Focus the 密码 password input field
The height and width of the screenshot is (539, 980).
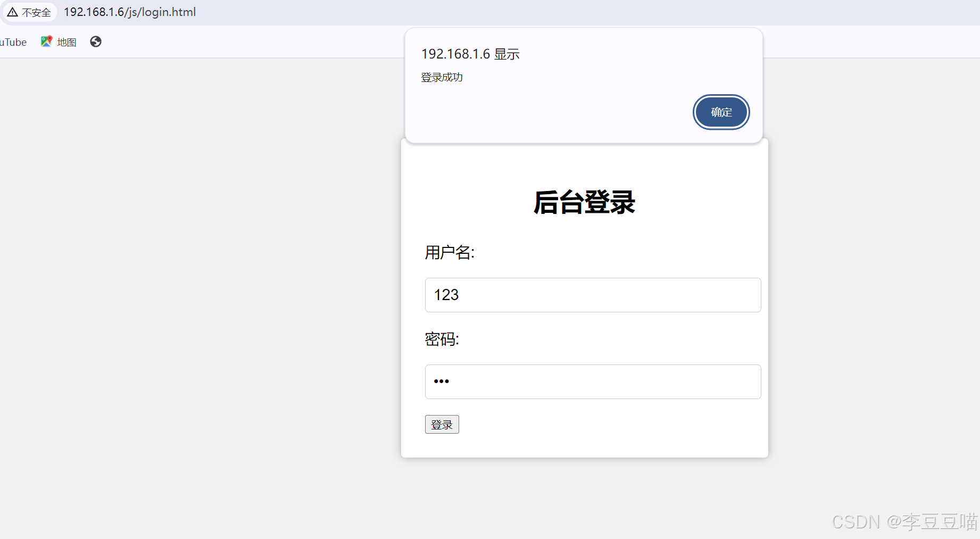(x=592, y=382)
